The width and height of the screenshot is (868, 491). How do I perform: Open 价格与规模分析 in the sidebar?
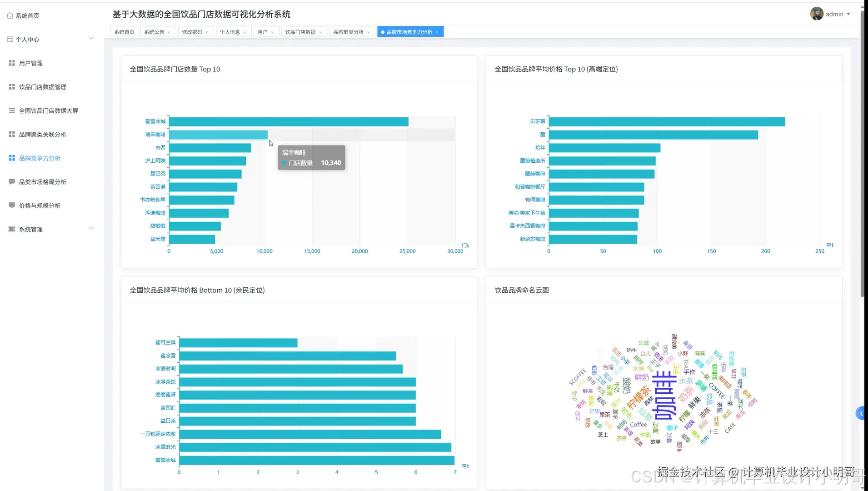(40, 205)
